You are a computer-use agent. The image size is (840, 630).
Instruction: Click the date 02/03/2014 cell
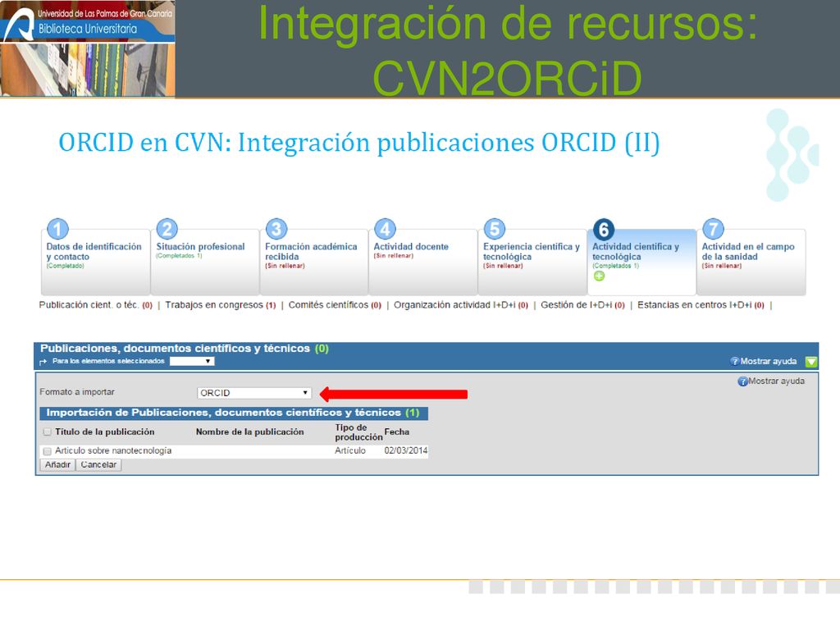pyautogui.click(x=405, y=450)
